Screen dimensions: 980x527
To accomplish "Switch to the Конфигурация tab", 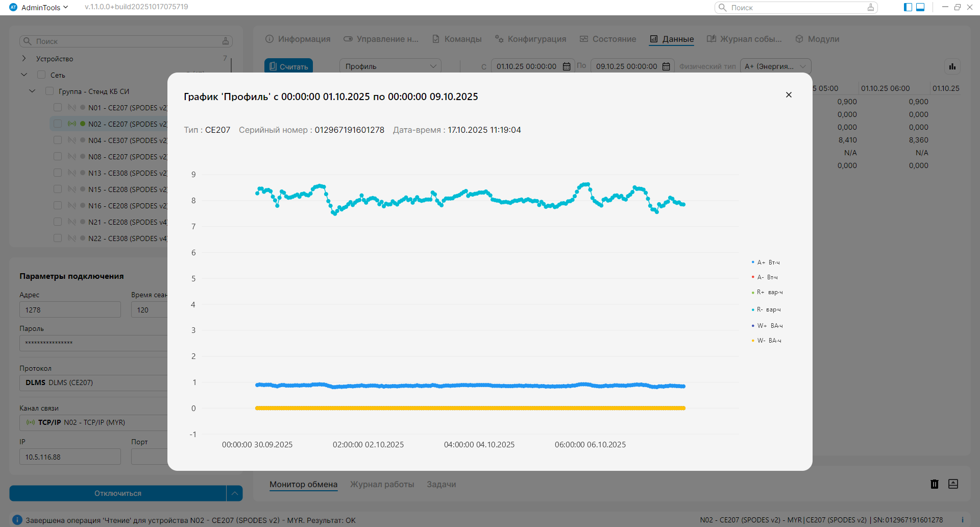I will click(531, 39).
